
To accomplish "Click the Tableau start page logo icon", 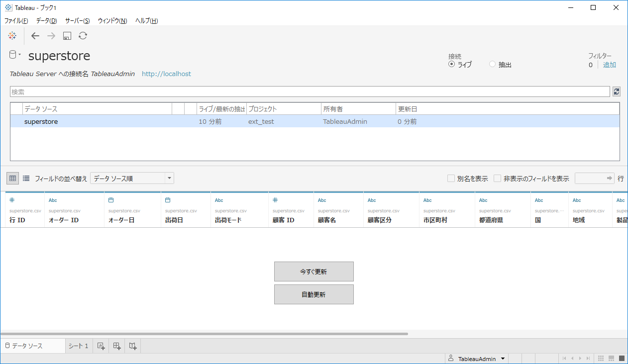I will pyautogui.click(x=12, y=35).
